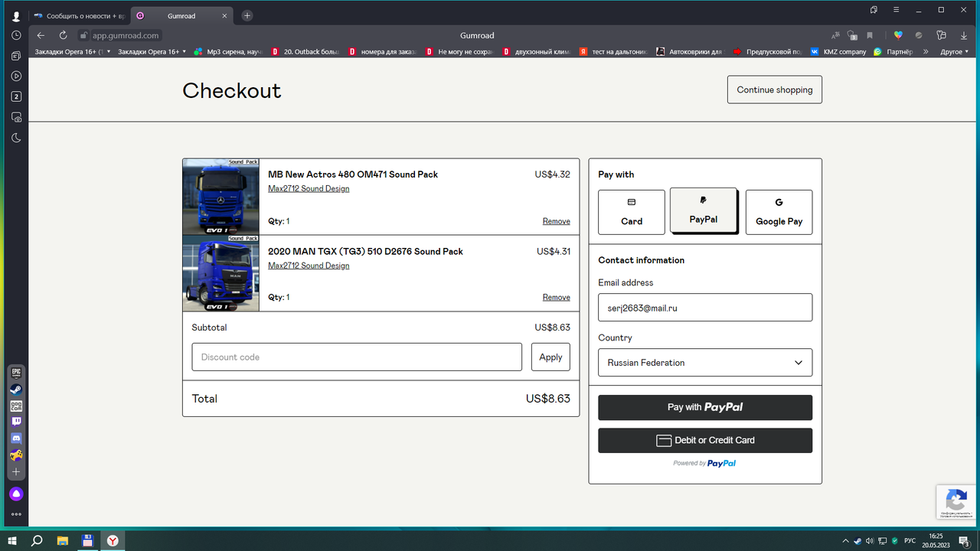
Task: Select the Gumroad browser tab
Action: tap(181, 15)
